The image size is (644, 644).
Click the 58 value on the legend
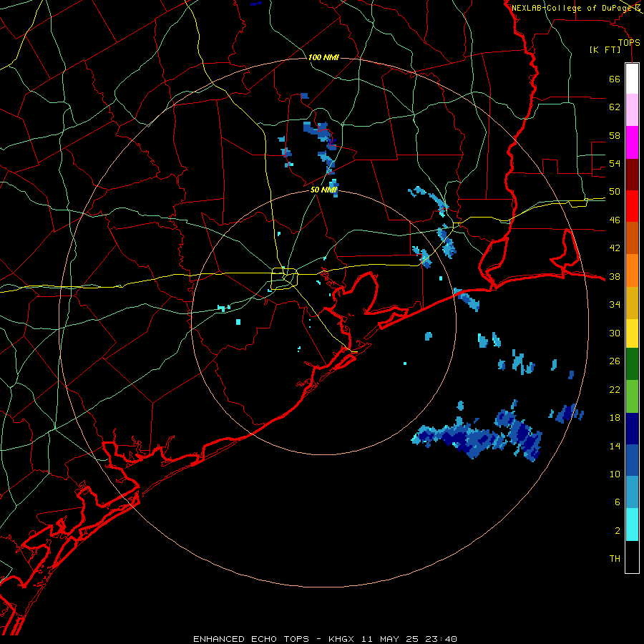click(x=615, y=135)
